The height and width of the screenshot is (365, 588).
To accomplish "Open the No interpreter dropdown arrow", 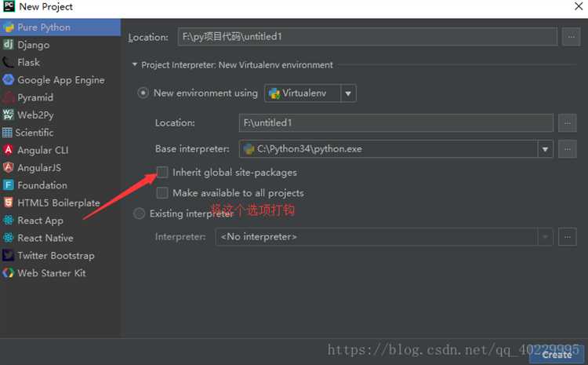I will coord(545,237).
